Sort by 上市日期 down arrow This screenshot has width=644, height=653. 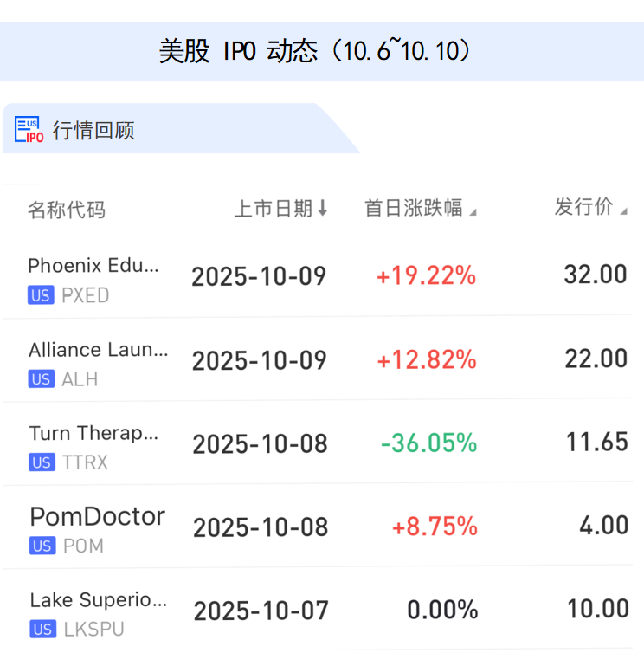(323, 209)
